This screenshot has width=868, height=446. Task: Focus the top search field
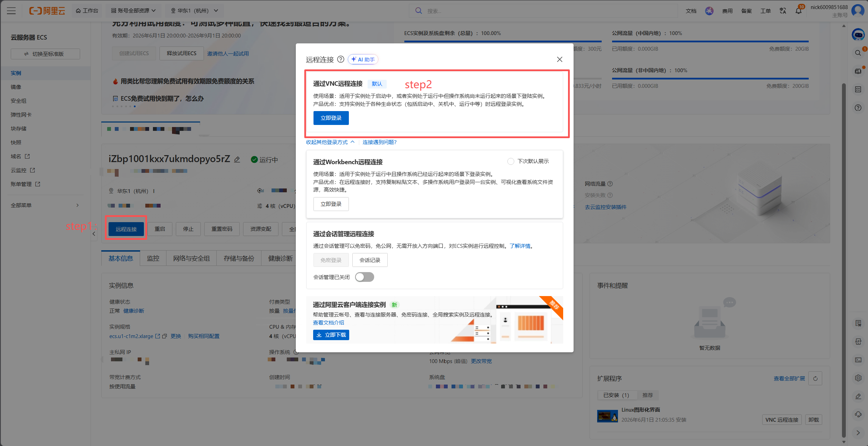click(543, 11)
